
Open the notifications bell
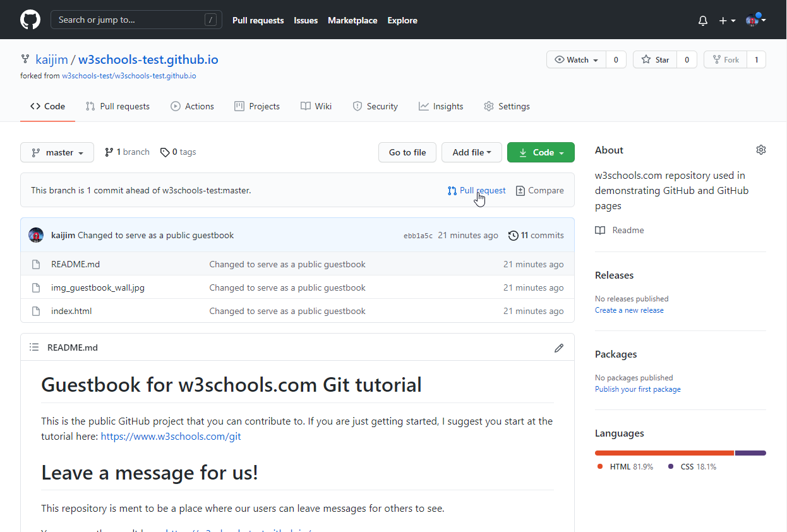(703, 21)
